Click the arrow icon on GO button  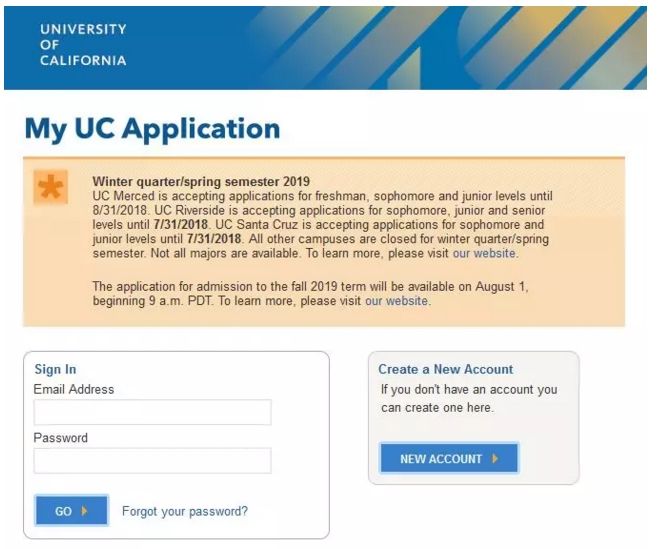click(85, 511)
